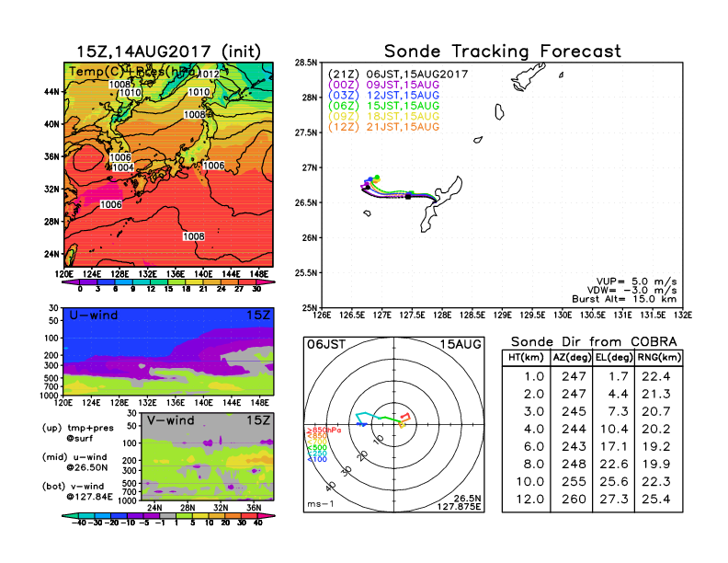Image resolution: width=728 pixels, height=563 pixels.
Task: Click the "(bot) v-wind @127.84E" note
Action: (77, 491)
